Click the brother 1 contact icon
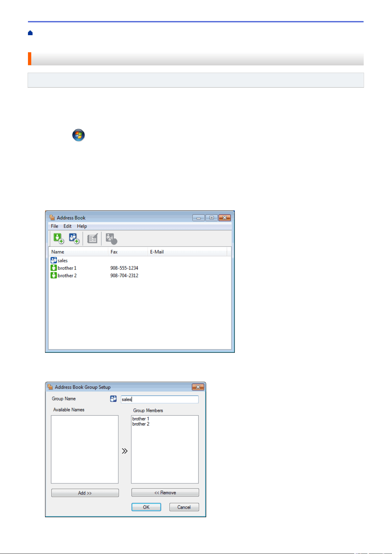The width and height of the screenshot is (392, 554). tap(54, 268)
